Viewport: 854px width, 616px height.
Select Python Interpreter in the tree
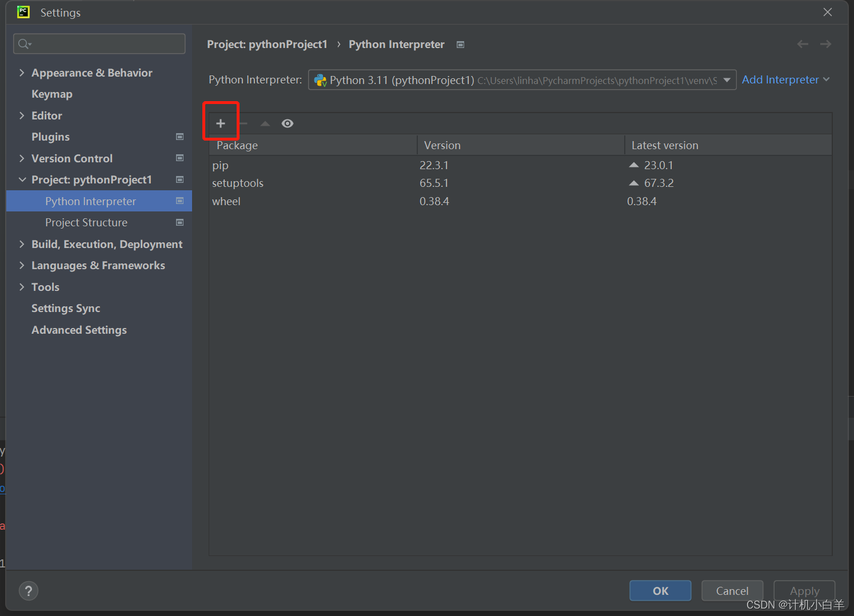click(99, 201)
